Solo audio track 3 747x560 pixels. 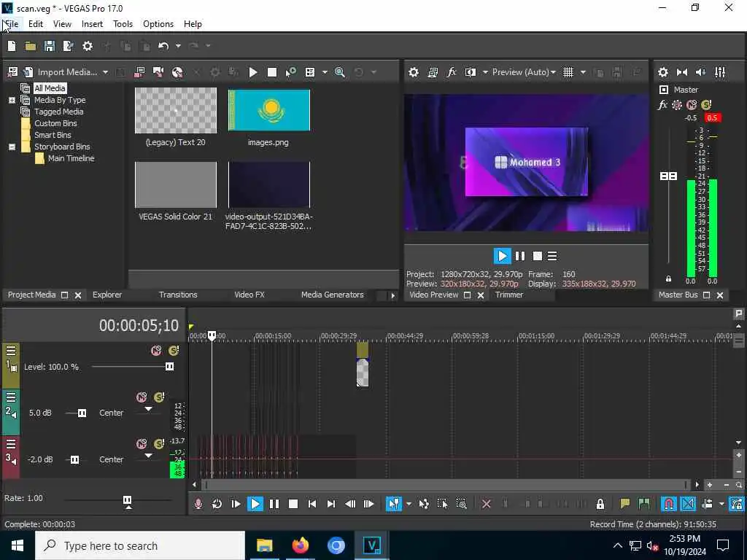point(159,444)
